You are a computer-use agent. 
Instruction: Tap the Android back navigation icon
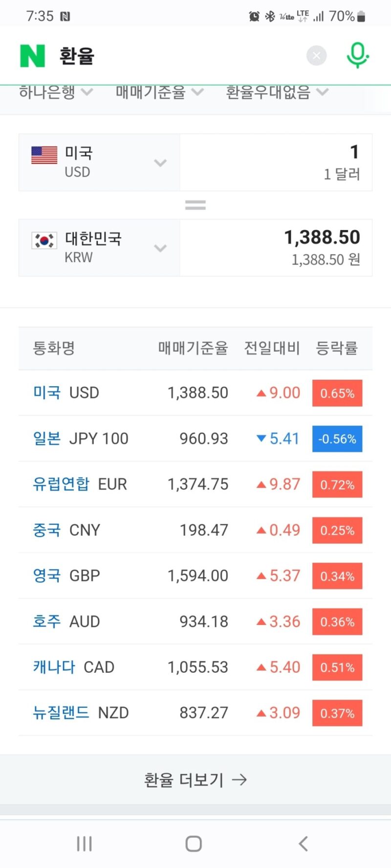[303, 843]
